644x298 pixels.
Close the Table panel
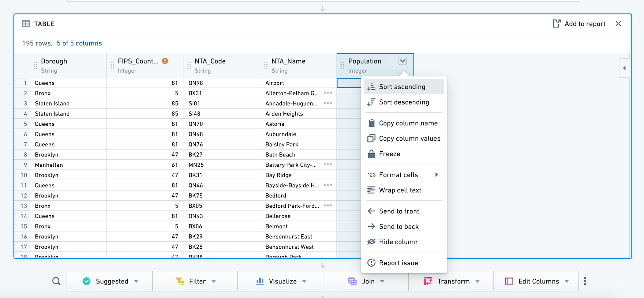coord(618,24)
